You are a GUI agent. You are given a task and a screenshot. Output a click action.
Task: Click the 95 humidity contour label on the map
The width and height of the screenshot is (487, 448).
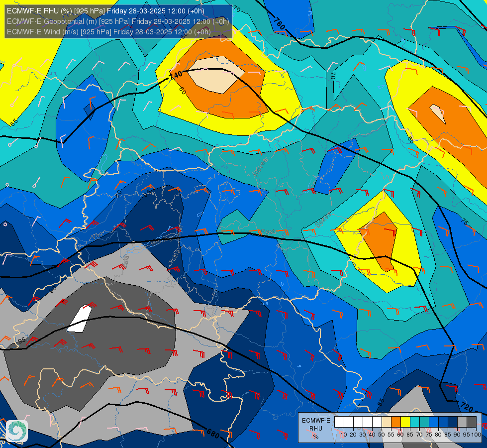pyautogui.click(x=21, y=340)
